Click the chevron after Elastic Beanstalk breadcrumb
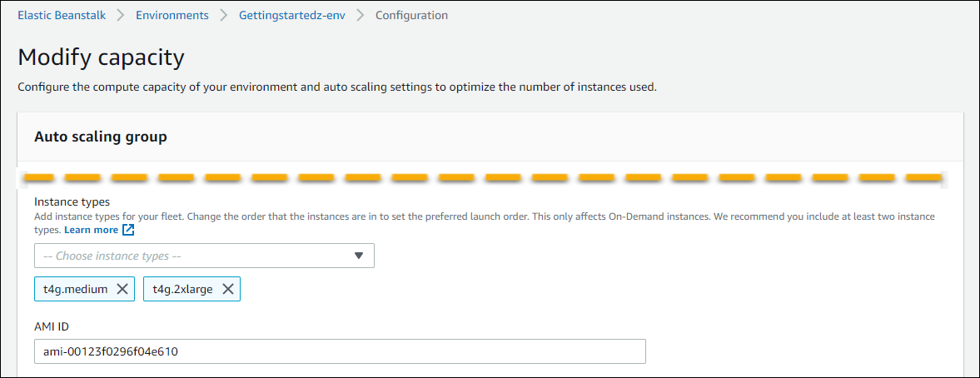Viewport: 980px width, 378px height. coord(121,15)
